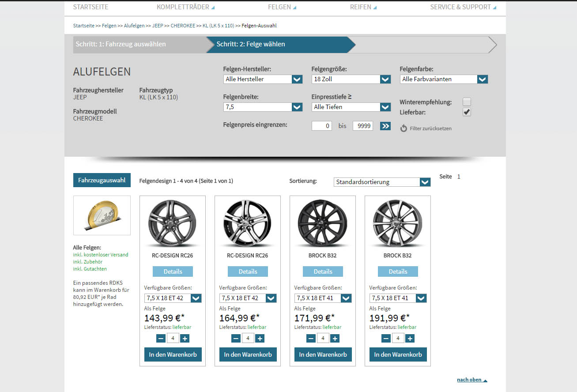Open the Kompletträder menu

coord(185,7)
